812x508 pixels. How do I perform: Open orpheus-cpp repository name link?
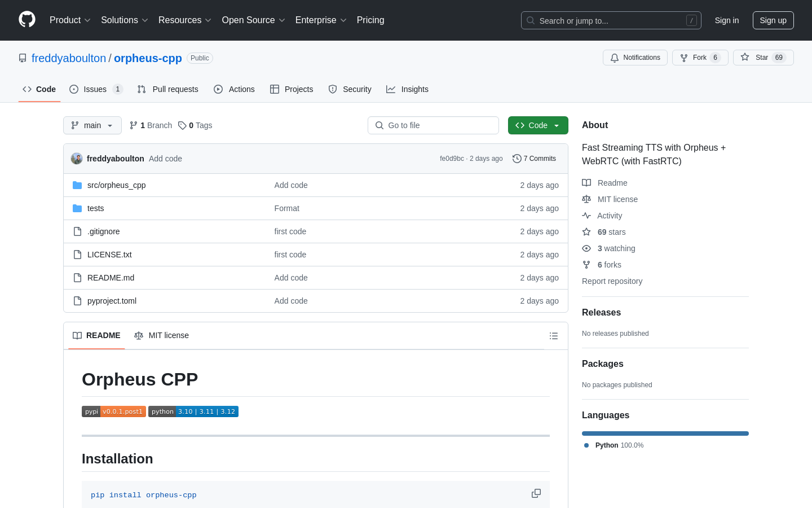(148, 58)
